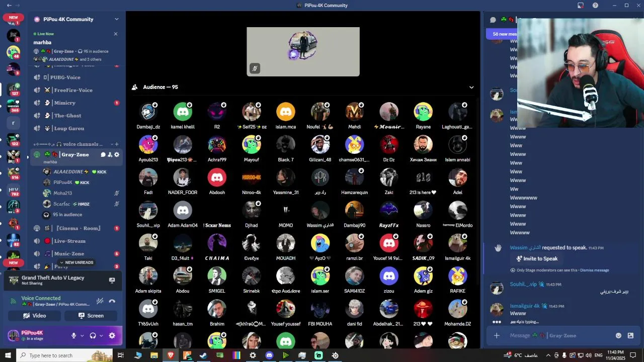Open Task View on taskbar
This screenshot has width=644, height=362.
tap(121, 355)
